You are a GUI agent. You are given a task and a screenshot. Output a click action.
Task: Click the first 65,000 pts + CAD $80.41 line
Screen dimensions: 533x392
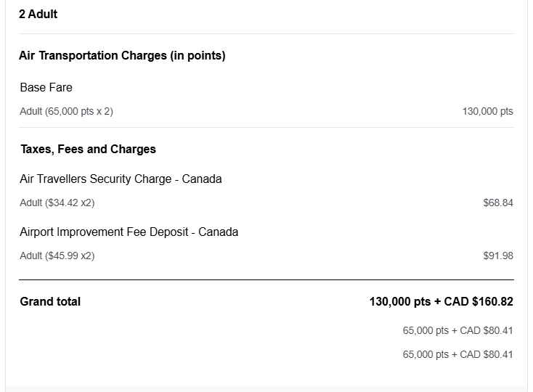point(458,330)
